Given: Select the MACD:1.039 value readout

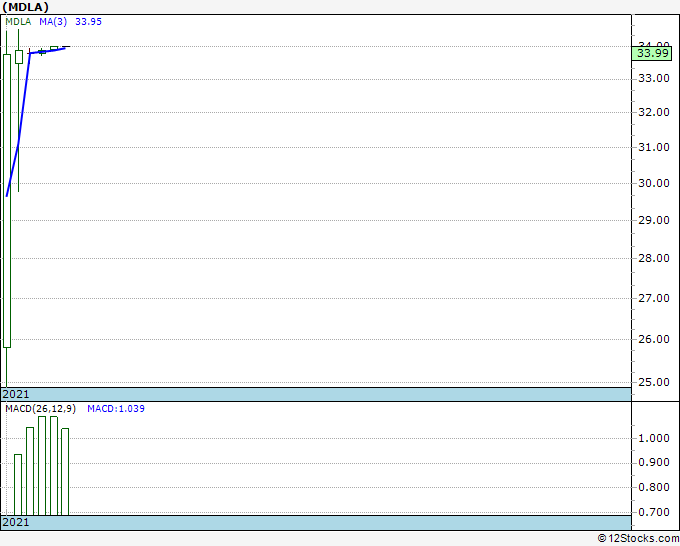Looking at the screenshot, I should pyautogui.click(x=116, y=409).
